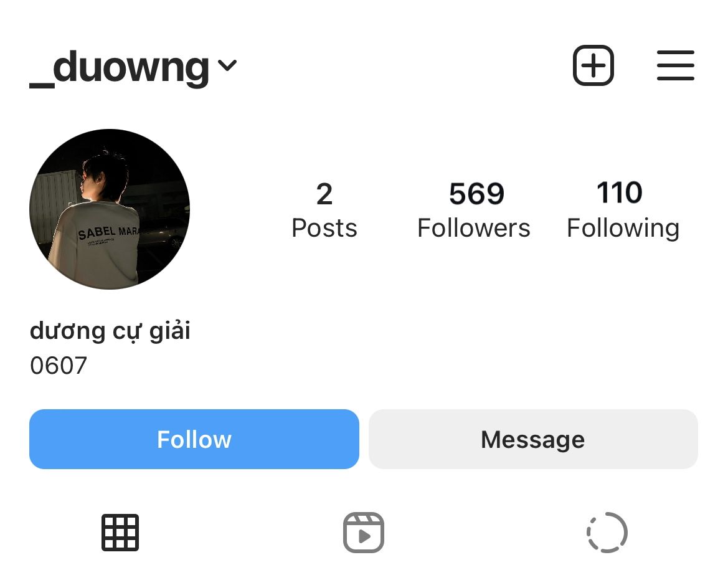Click the posts count number 2
This screenshot has height=565, width=728.
pos(324,194)
